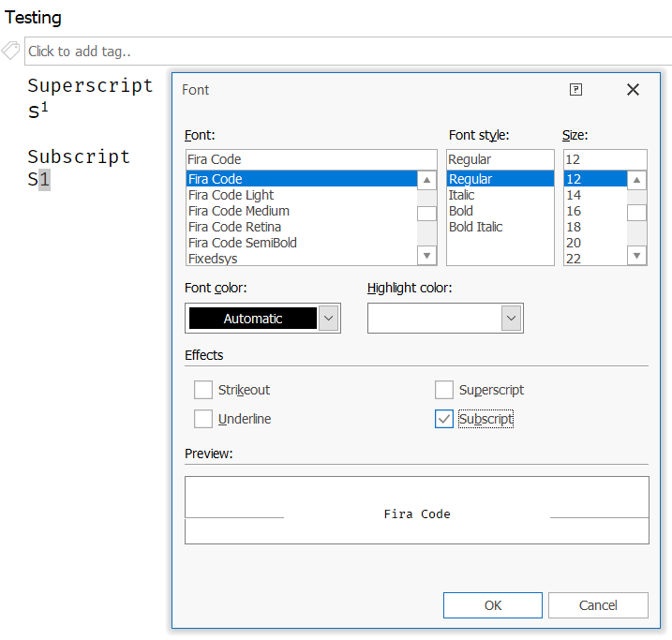The width and height of the screenshot is (672, 640).
Task: Click the 'Click to add tag' field
Action: [347, 52]
